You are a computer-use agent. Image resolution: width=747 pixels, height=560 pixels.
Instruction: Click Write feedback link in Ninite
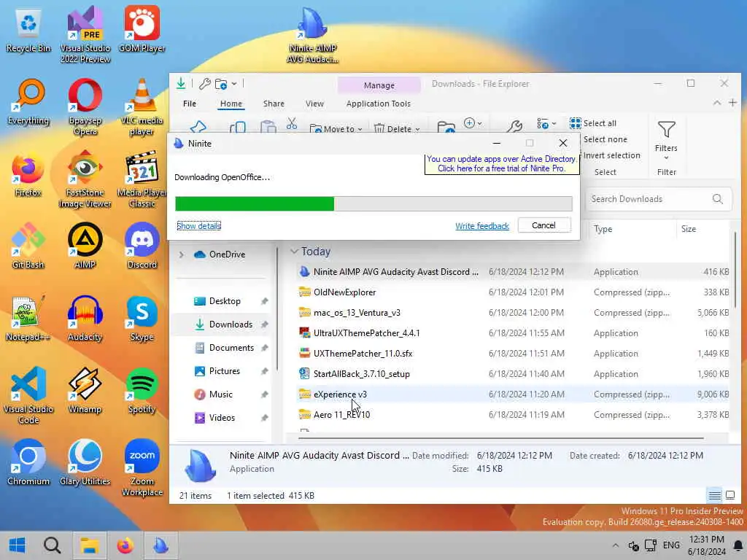click(482, 226)
